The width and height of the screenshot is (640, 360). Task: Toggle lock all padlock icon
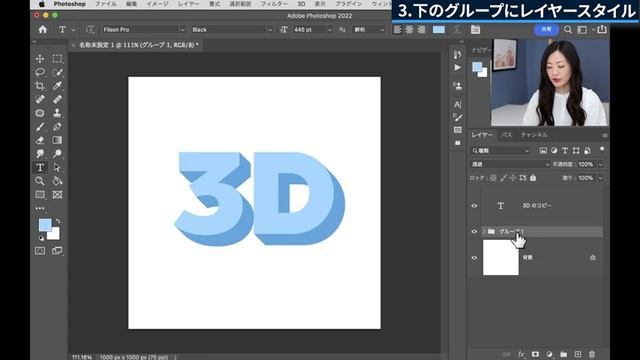533,178
